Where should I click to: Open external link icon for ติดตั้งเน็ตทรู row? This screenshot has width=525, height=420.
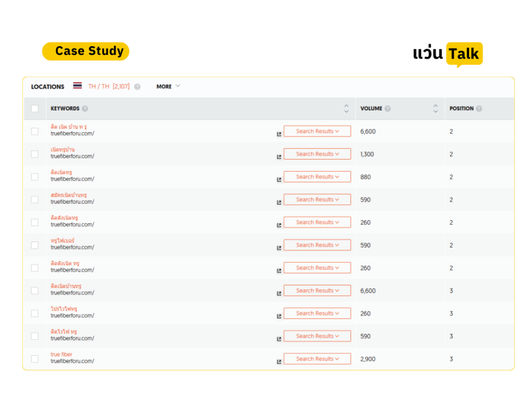point(279,226)
